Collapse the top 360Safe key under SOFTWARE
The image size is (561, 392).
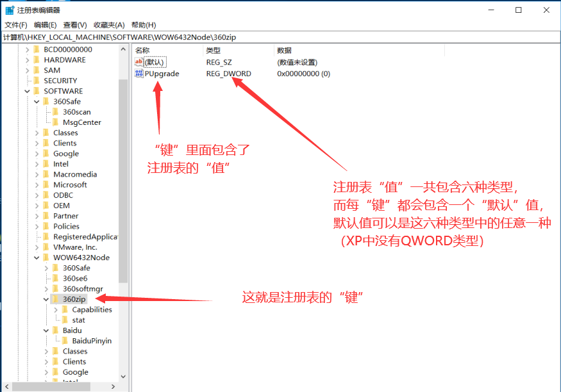click(37, 101)
